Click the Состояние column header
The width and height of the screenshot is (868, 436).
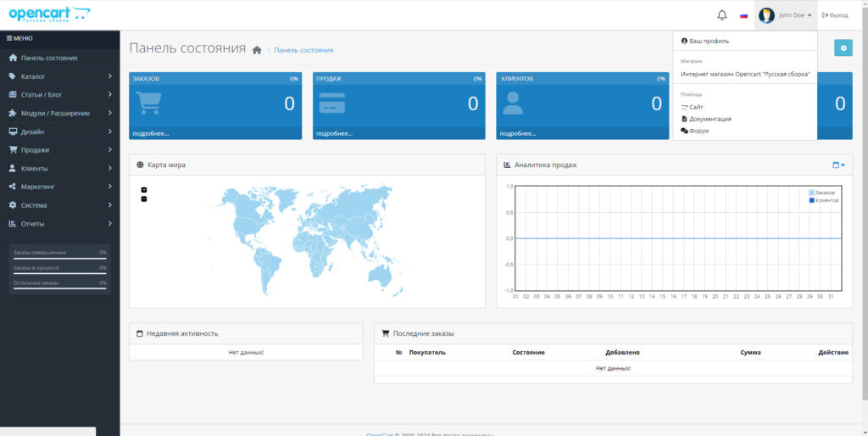pyautogui.click(x=529, y=352)
